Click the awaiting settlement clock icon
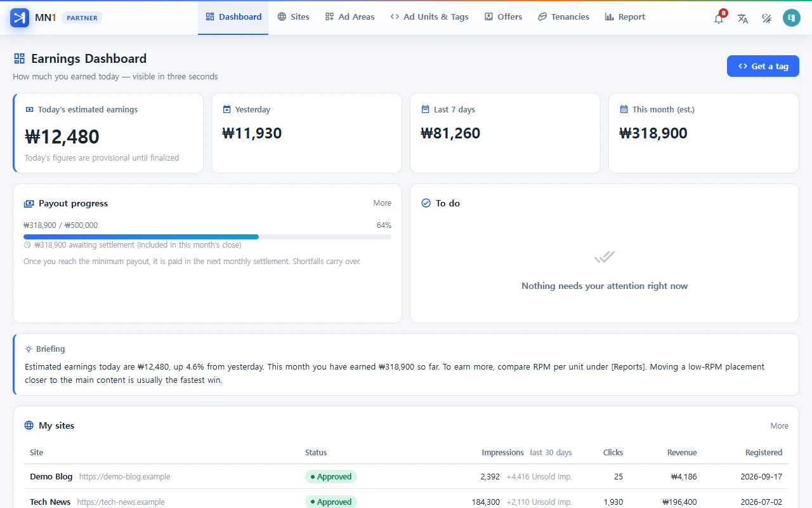This screenshot has width=812, height=508. [x=27, y=245]
